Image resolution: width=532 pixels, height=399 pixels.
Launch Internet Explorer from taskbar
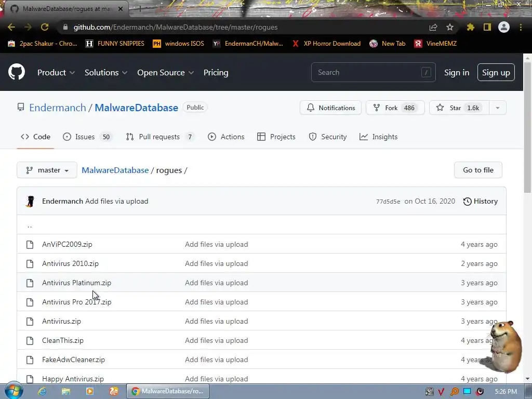click(x=42, y=391)
